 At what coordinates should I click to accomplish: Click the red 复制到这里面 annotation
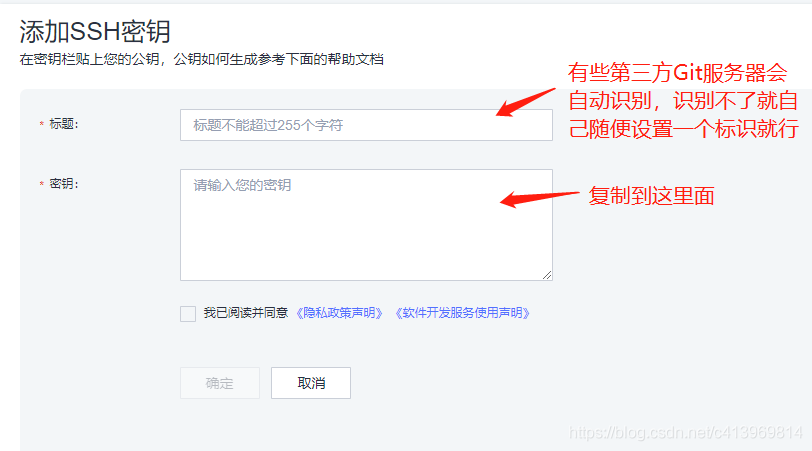point(651,196)
